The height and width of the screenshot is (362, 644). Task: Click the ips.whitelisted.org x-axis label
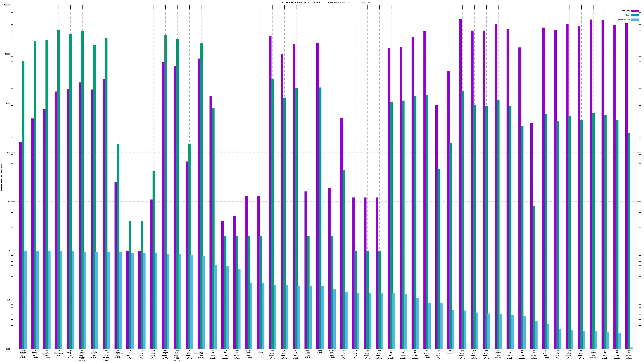[118, 354]
